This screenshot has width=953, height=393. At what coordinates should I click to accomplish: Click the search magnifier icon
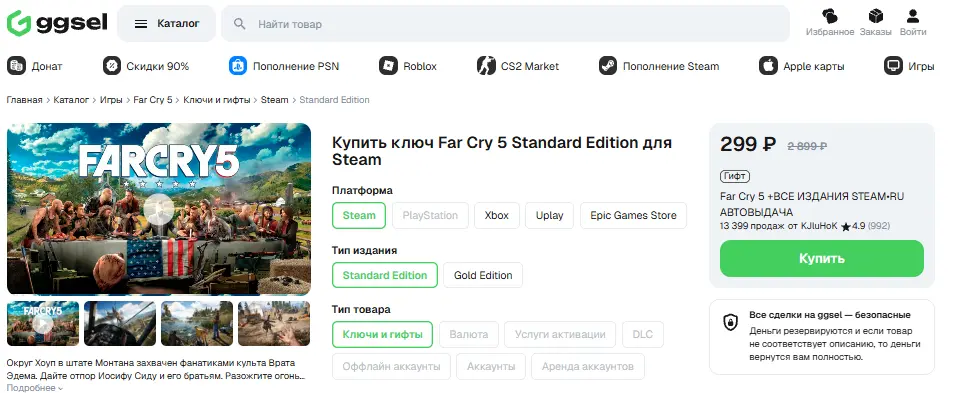[239, 24]
